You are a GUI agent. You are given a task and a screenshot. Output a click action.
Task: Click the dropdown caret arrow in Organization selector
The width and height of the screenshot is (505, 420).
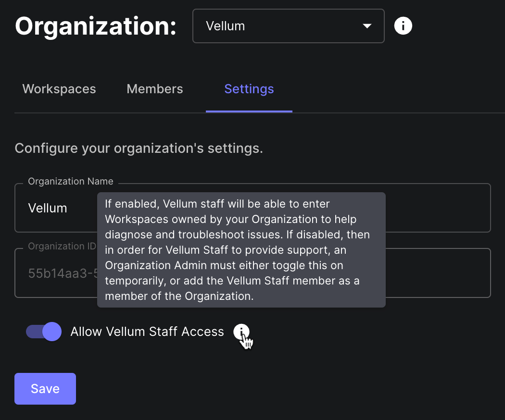tap(367, 26)
